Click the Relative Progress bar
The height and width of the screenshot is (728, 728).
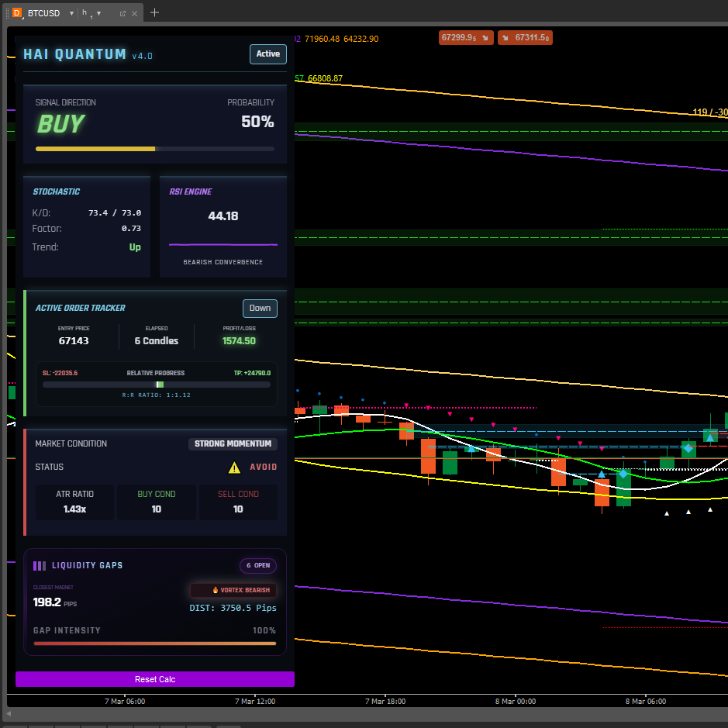pyautogui.click(x=157, y=385)
